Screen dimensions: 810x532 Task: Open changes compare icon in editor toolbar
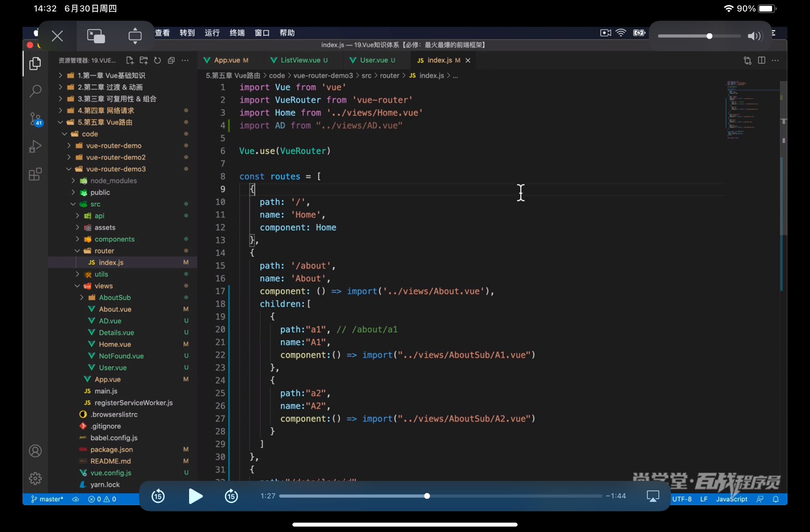tap(748, 61)
